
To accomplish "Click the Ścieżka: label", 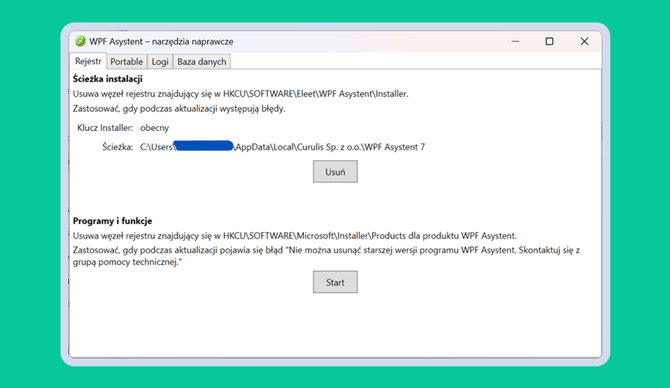I will pos(118,147).
